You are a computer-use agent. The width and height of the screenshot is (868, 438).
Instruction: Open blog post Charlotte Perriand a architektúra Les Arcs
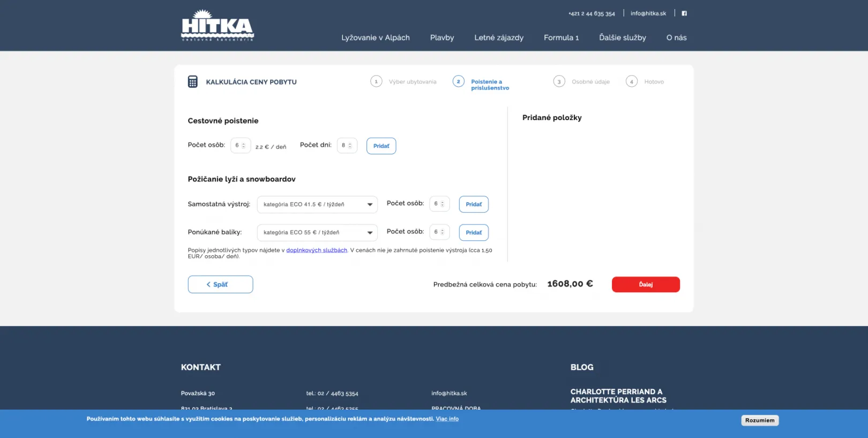618,396
